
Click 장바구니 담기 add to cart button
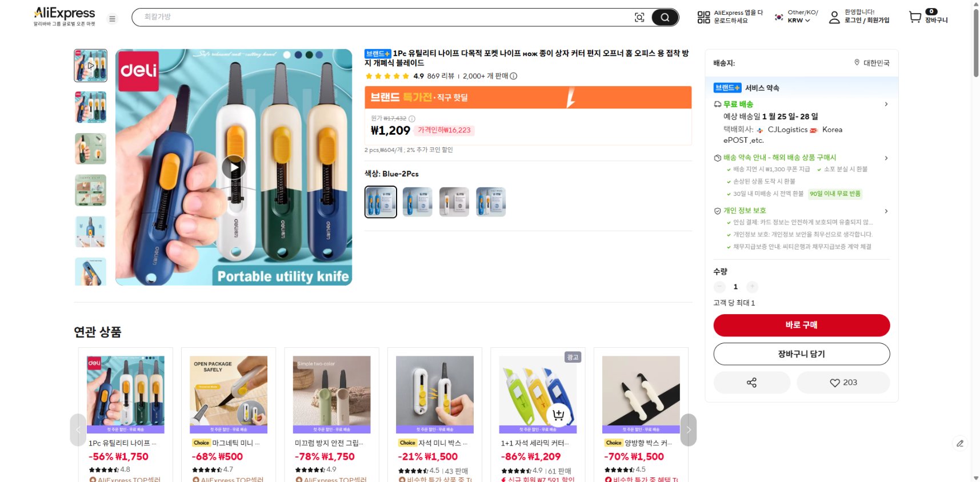tap(801, 354)
